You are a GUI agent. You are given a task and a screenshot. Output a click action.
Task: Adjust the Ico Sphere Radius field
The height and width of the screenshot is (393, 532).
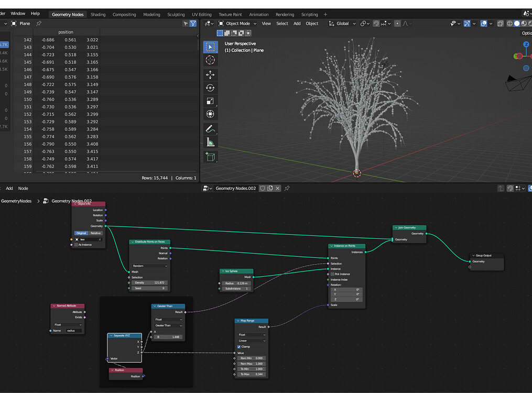pos(237,283)
